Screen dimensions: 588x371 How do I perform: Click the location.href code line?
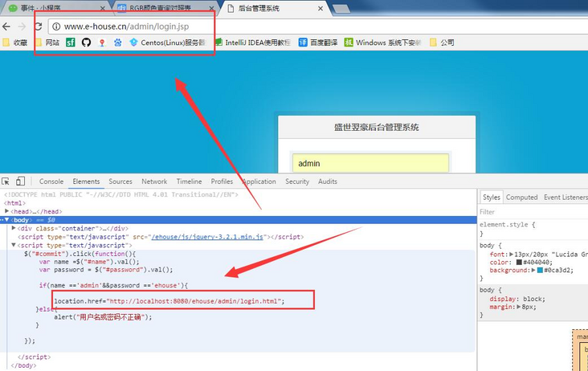[169, 301]
